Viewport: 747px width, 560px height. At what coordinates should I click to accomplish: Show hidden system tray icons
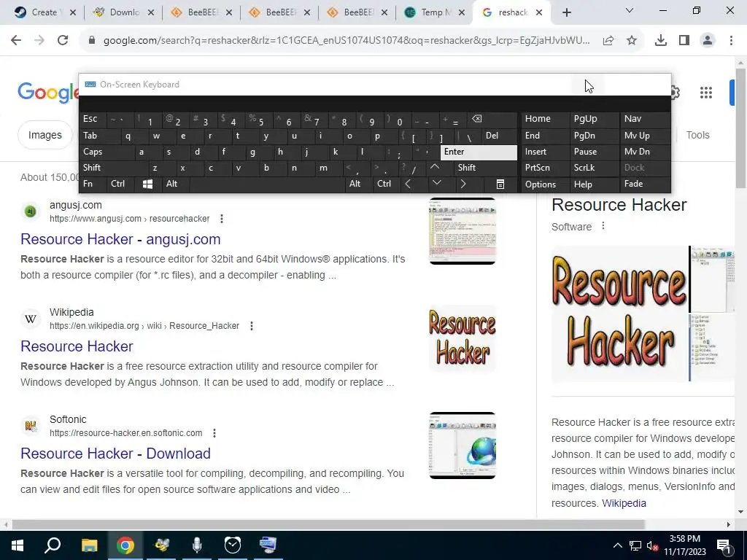(x=617, y=545)
